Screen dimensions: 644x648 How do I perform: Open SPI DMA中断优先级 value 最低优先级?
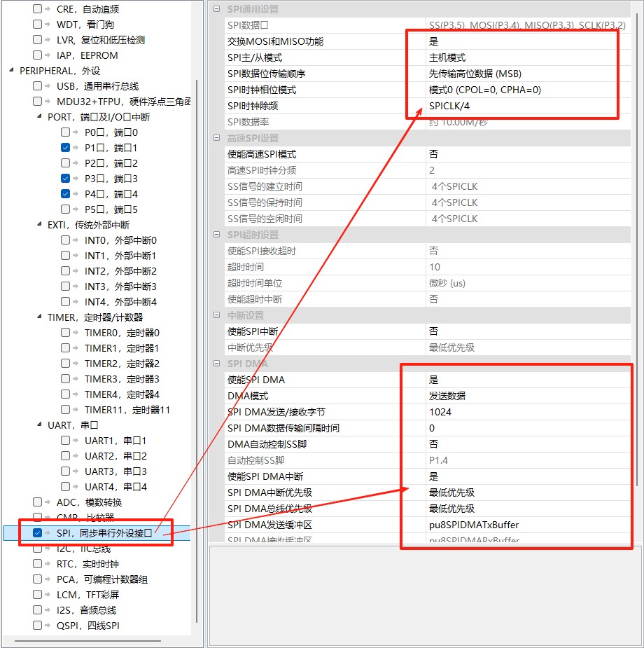tap(528, 492)
